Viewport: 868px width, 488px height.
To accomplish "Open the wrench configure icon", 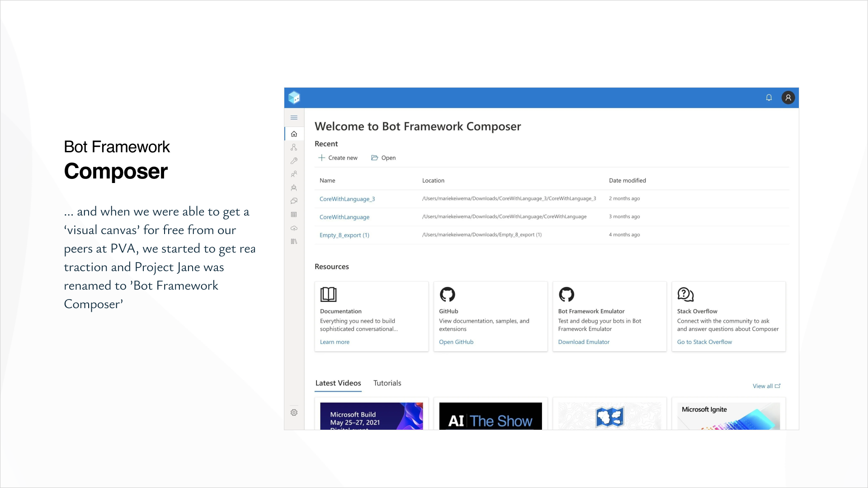I will pos(294,160).
